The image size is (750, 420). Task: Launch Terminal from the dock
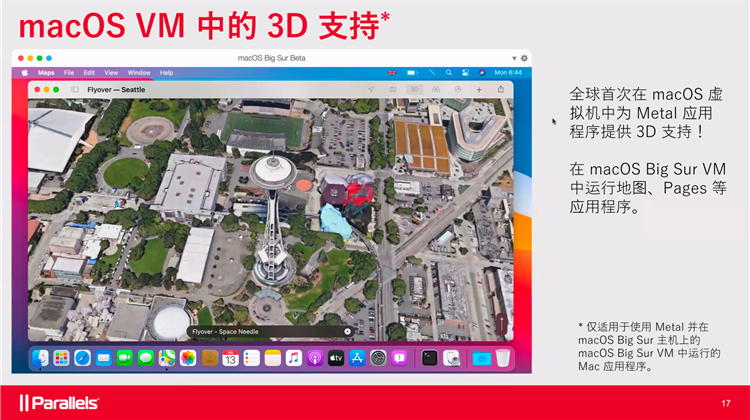(x=430, y=358)
